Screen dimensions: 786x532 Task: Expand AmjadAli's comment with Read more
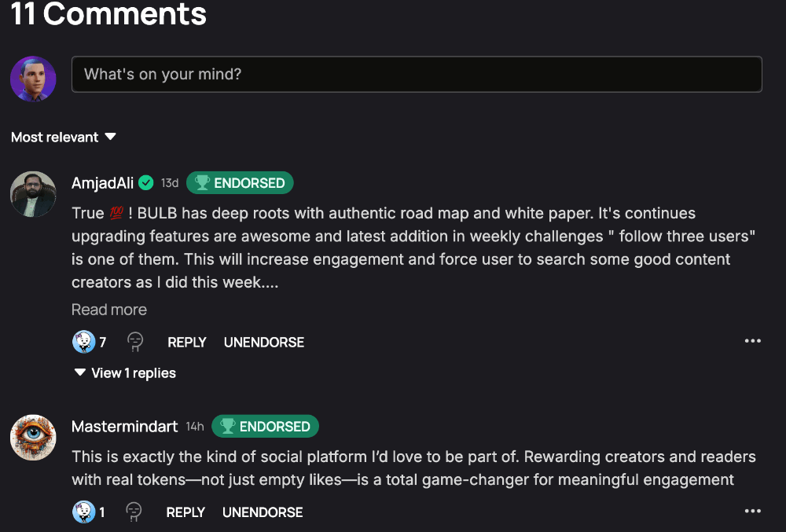(109, 310)
